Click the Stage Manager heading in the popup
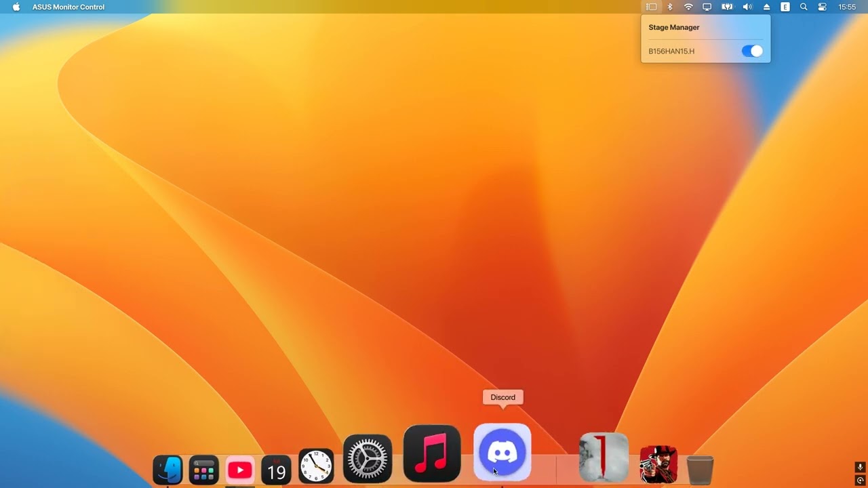This screenshot has height=488, width=868. click(674, 27)
